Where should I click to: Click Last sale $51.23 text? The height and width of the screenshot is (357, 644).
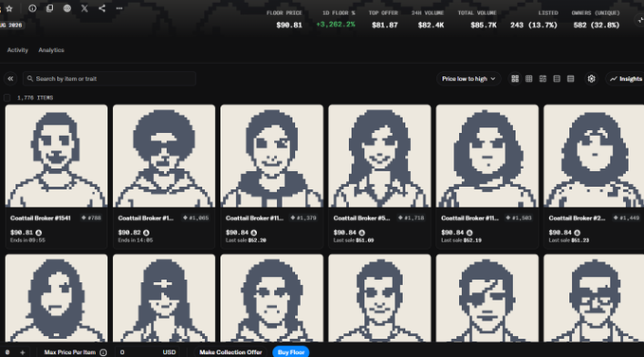point(569,240)
